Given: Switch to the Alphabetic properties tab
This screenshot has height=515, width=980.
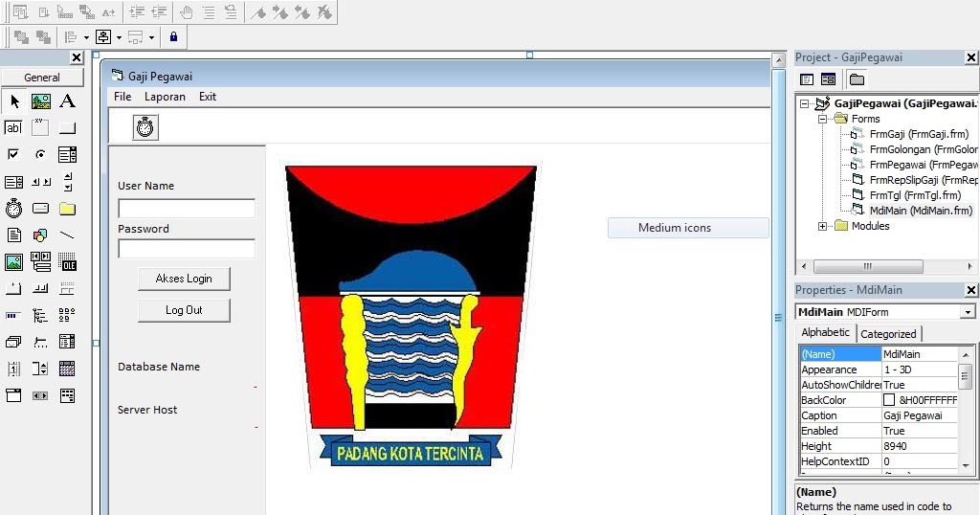Looking at the screenshot, I should click(x=826, y=332).
